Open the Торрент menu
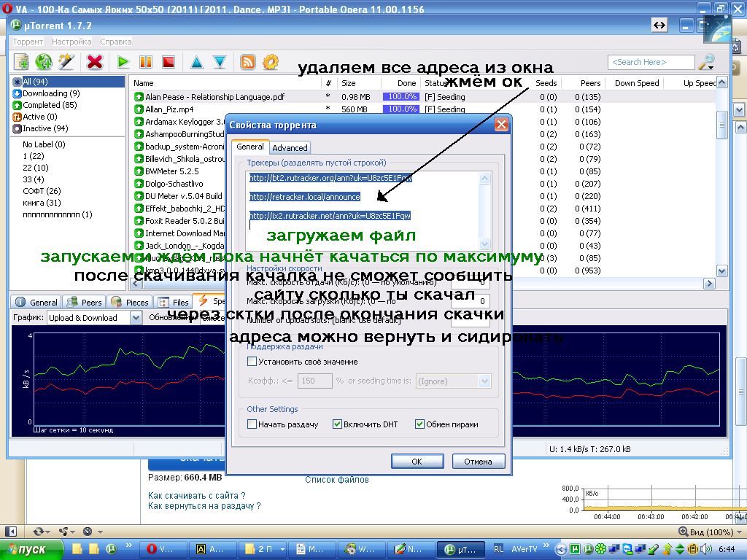This screenshot has width=747, height=560. pos(28,42)
